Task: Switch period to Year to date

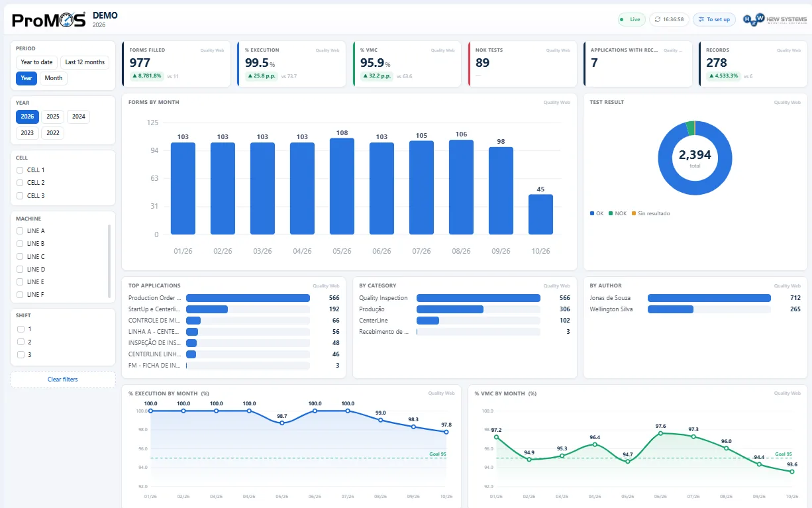Action: 37,62
